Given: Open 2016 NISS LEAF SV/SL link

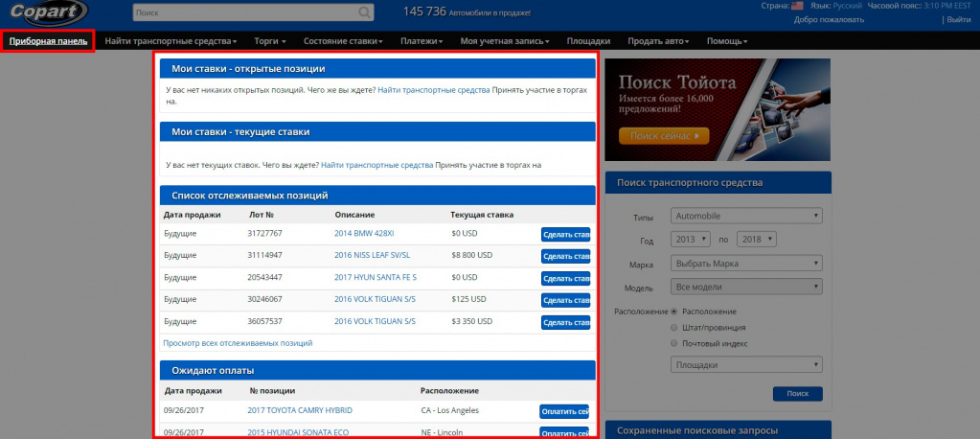Looking at the screenshot, I should (373, 255).
